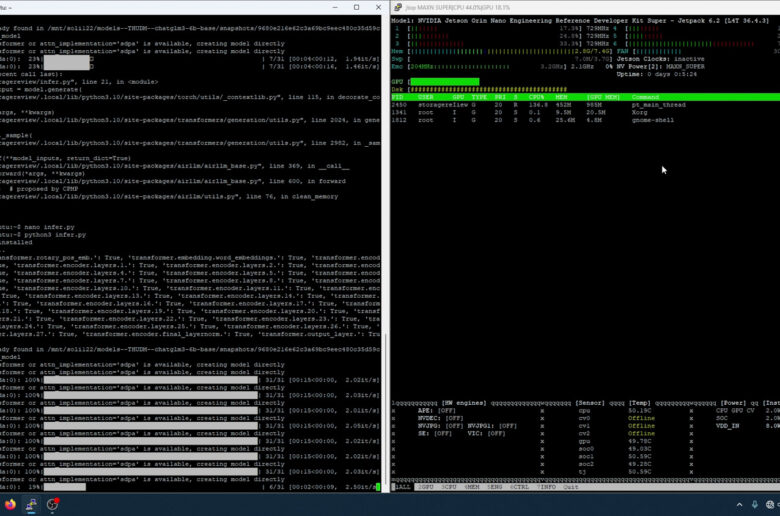
Task: Click the Command column header
Action: click(645, 97)
